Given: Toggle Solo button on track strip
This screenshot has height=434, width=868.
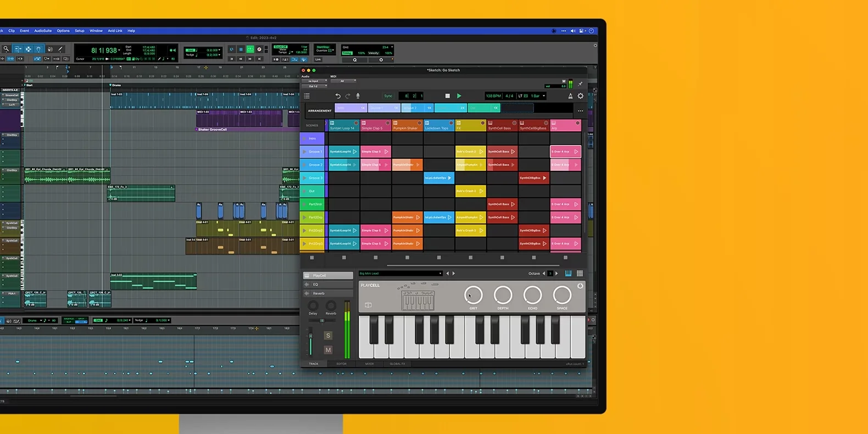Looking at the screenshot, I should (x=328, y=336).
